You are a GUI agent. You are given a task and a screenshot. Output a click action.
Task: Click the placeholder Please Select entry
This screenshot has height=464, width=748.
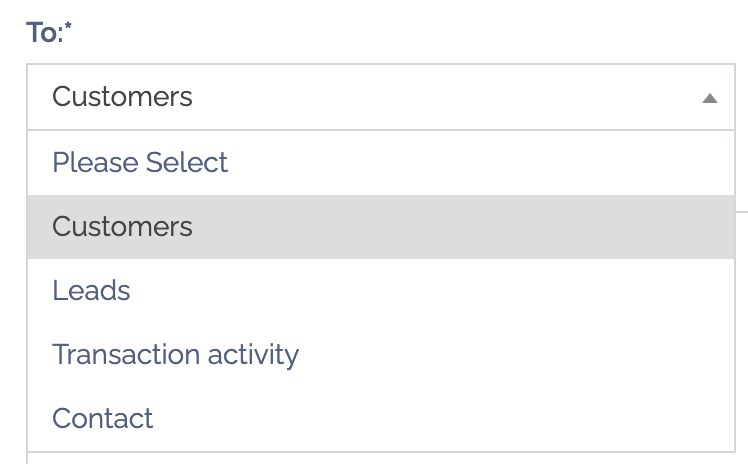(x=140, y=162)
